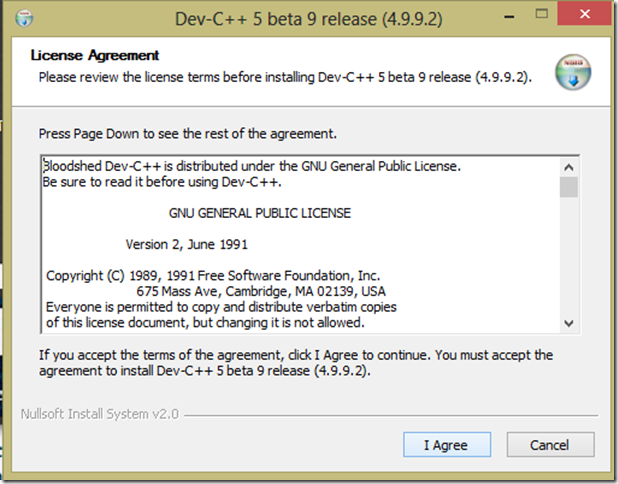Click the GNU GENERAL PUBLIC LICENSE heading line
Image resolution: width=618 pixels, height=484 pixels.
click(x=261, y=213)
